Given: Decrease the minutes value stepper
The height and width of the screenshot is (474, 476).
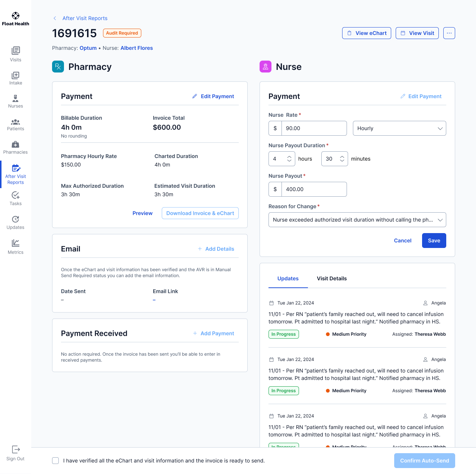Looking at the screenshot, I should click(342, 161).
